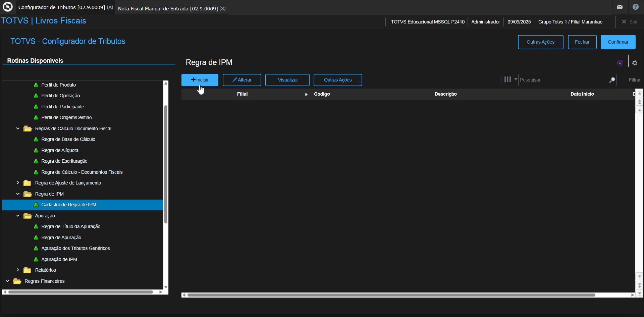Click the grid page-up double arrow
Screen dimensions: 644x317
[x=639, y=102]
